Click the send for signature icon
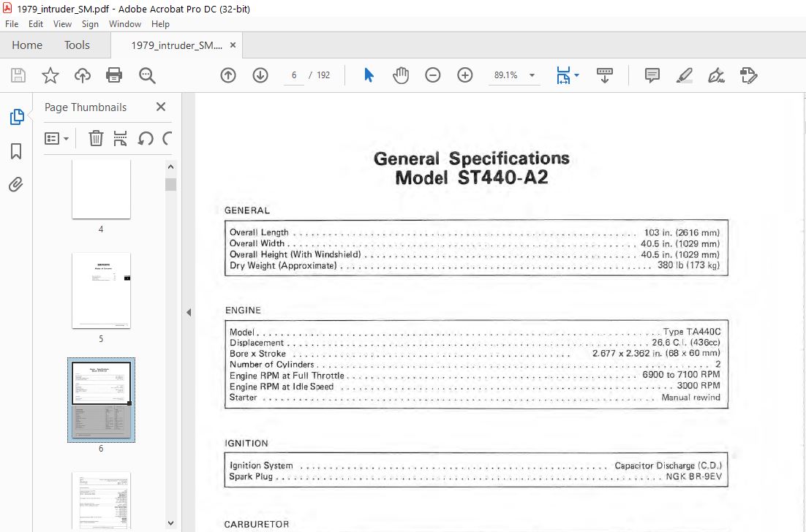Screen dimensions: 806x532 (748, 75)
